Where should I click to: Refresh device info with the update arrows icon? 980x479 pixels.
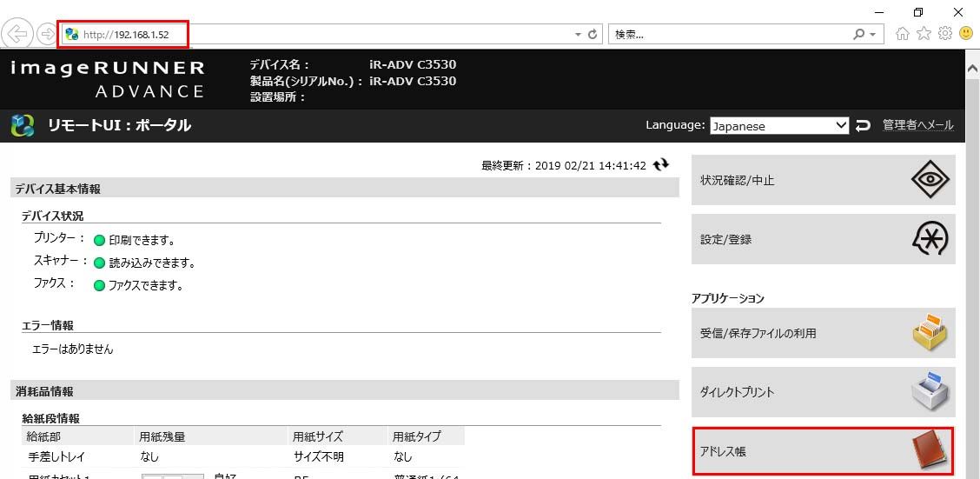point(660,165)
